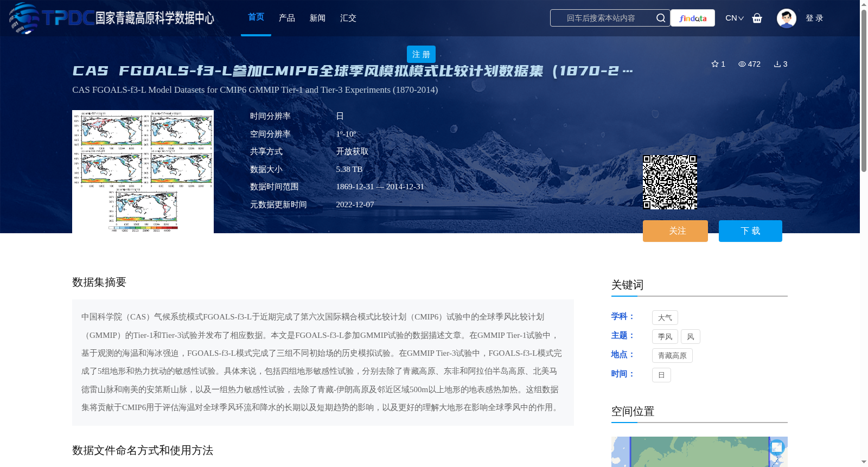Click the 日 time tag
This screenshot has height=467, width=868.
[x=661, y=375]
